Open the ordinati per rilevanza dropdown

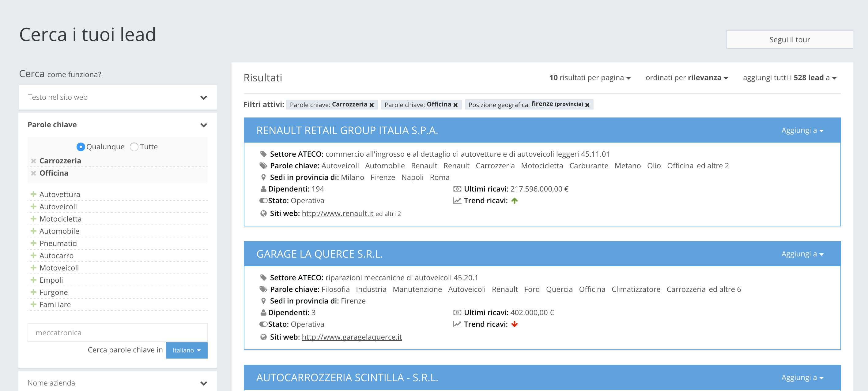[x=686, y=78]
